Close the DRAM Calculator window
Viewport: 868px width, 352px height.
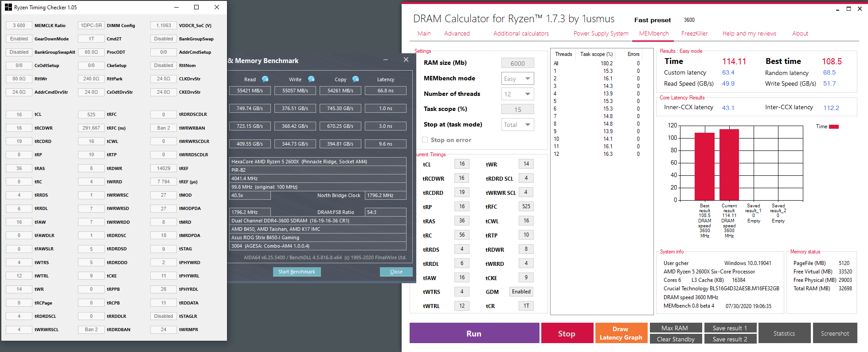pyautogui.click(x=860, y=9)
